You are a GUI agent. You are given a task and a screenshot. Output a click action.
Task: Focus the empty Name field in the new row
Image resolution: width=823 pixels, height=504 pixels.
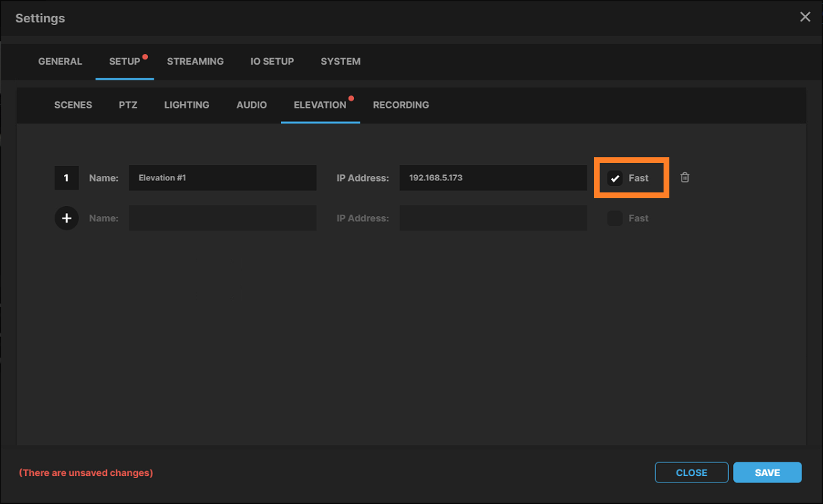(223, 218)
